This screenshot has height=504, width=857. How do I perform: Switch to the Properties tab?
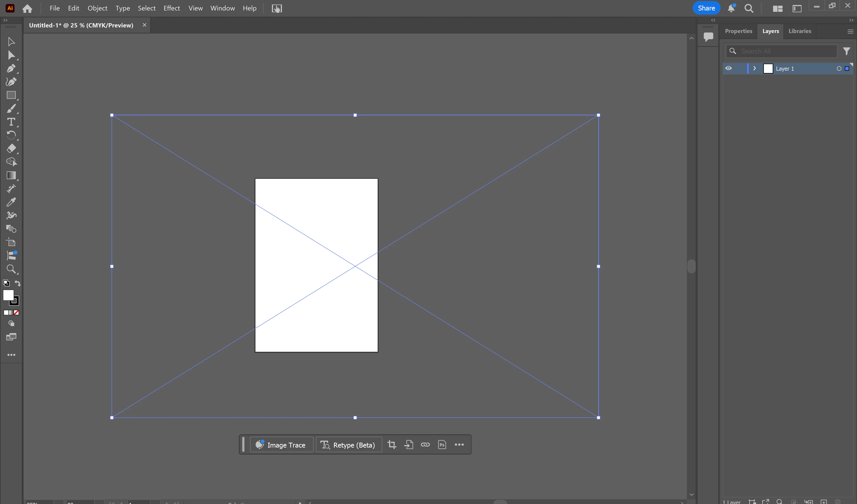(738, 31)
